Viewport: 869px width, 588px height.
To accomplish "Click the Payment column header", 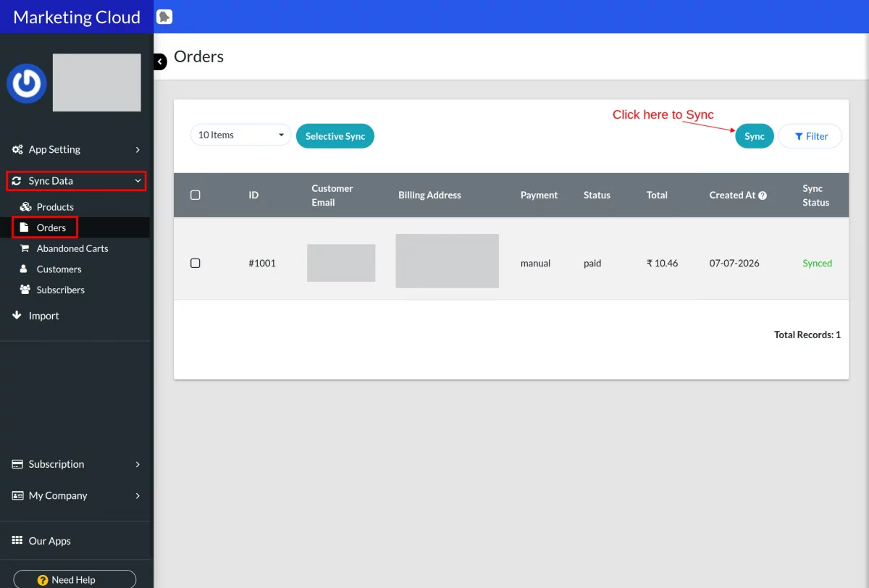I will (539, 195).
